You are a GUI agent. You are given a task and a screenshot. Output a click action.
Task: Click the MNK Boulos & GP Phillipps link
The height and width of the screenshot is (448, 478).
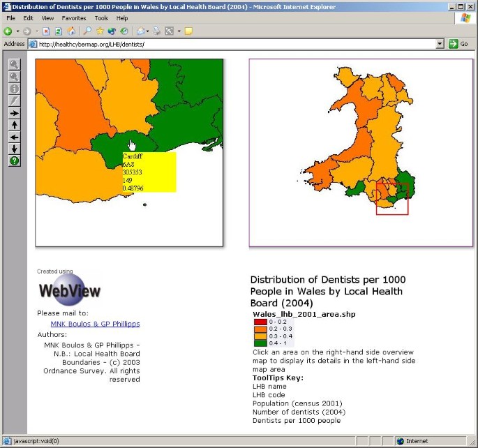point(95,324)
